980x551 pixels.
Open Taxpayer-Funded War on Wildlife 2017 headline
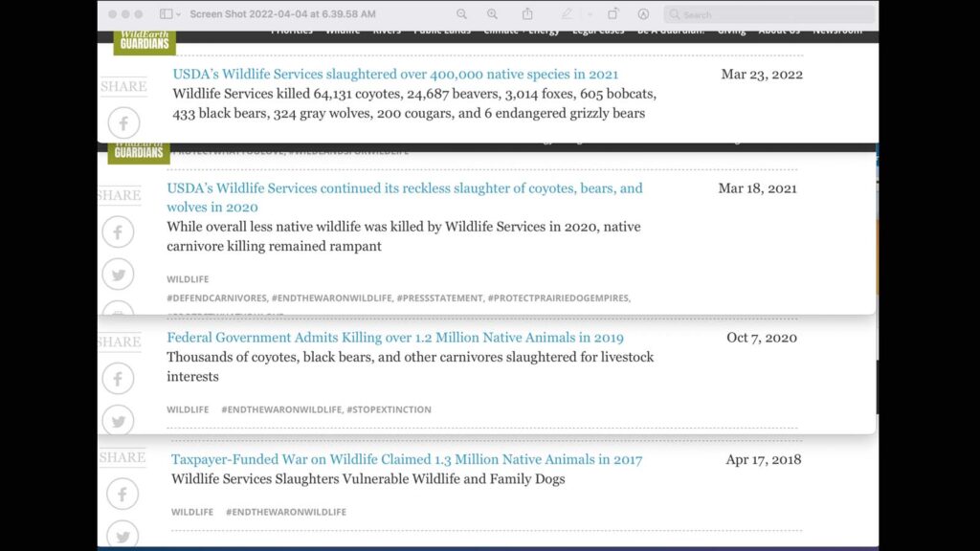pyautogui.click(x=407, y=459)
